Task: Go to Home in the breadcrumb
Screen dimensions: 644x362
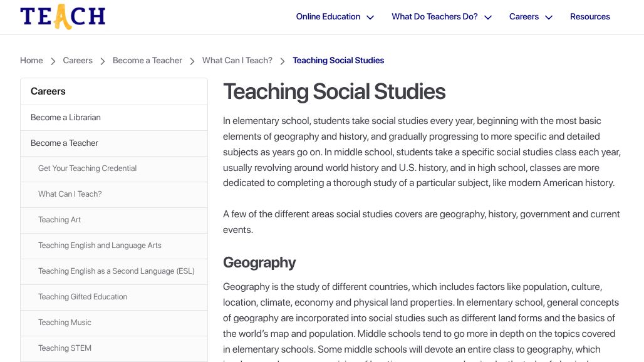Action: point(31,60)
